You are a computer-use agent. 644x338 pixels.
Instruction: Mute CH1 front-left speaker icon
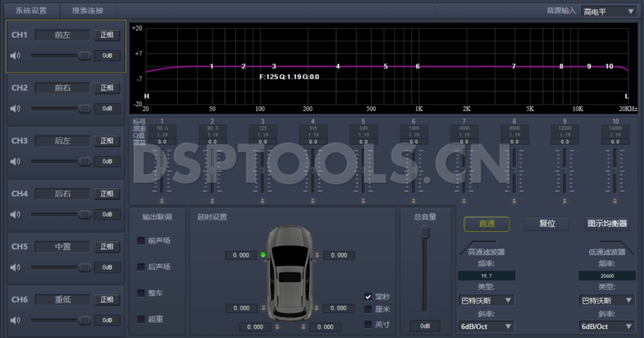tap(15, 56)
